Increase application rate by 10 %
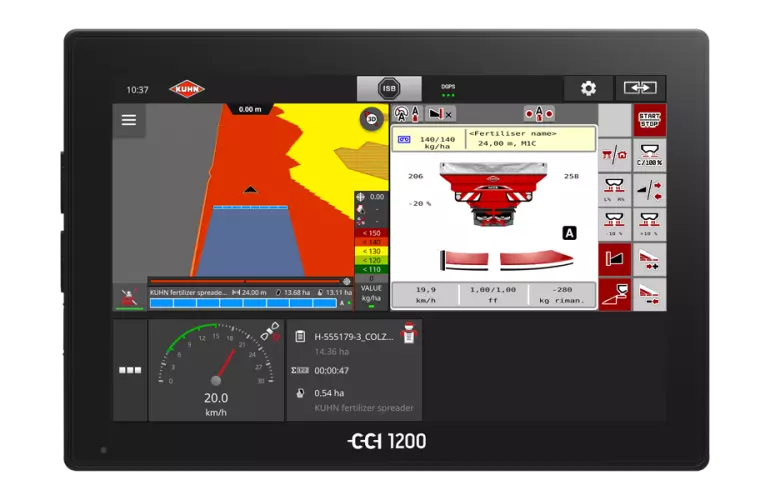The image size is (770, 500). (649, 224)
